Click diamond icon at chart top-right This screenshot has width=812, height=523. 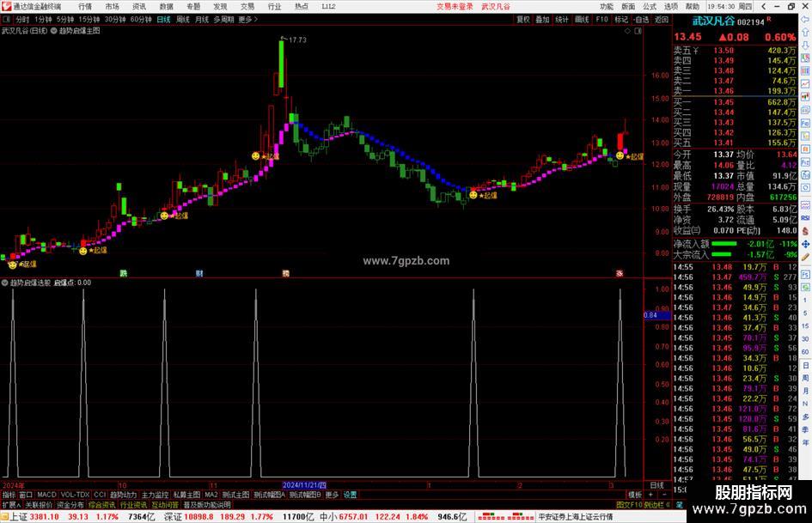tap(627, 31)
